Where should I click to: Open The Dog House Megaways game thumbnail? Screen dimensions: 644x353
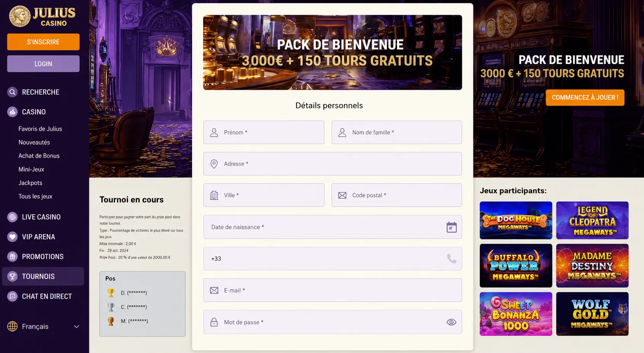click(516, 220)
